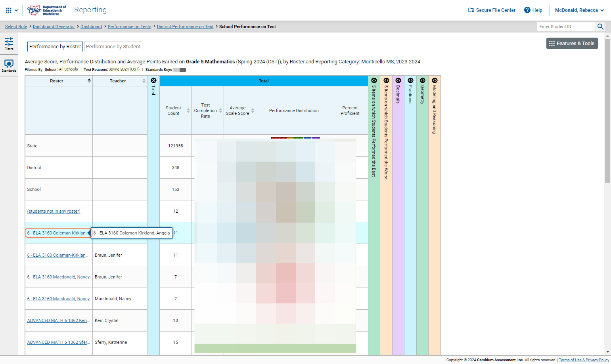The height and width of the screenshot is (364, 611).
Task: Click the student ID search magnifier icon
Action: [x=600, y=27]
